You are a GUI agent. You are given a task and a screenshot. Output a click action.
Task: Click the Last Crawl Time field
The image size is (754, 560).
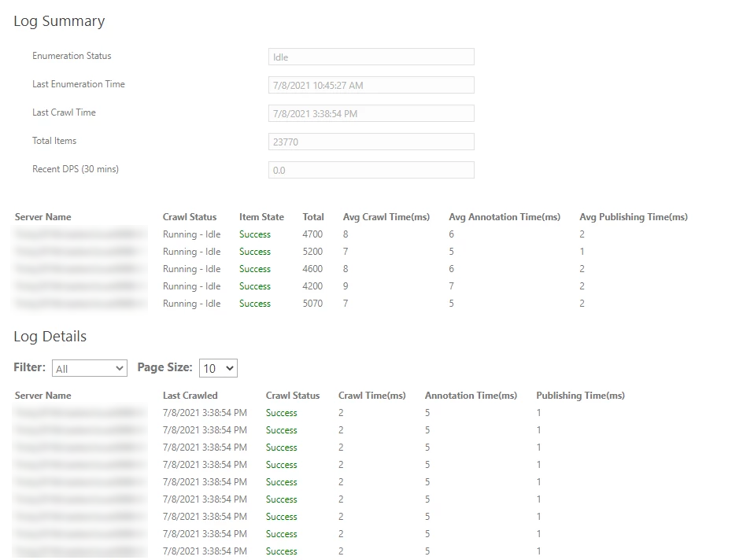coord(371,114)
